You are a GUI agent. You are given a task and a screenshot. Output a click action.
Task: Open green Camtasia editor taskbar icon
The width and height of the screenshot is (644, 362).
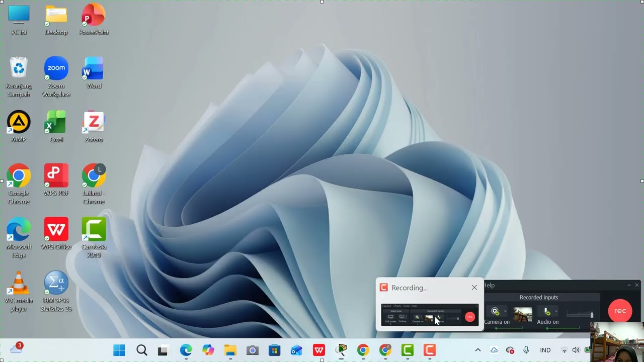point(408,350)
